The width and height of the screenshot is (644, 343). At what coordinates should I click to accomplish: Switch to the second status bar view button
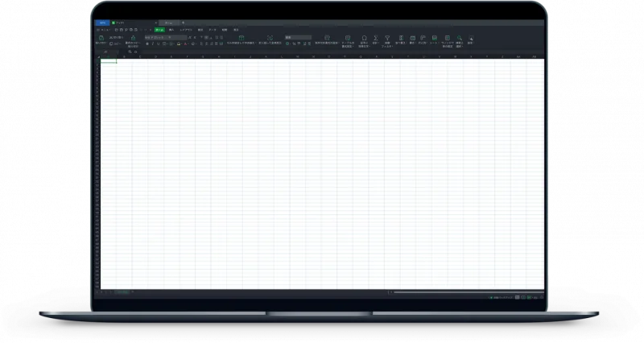pyautogui.click(x=523, y=297)
